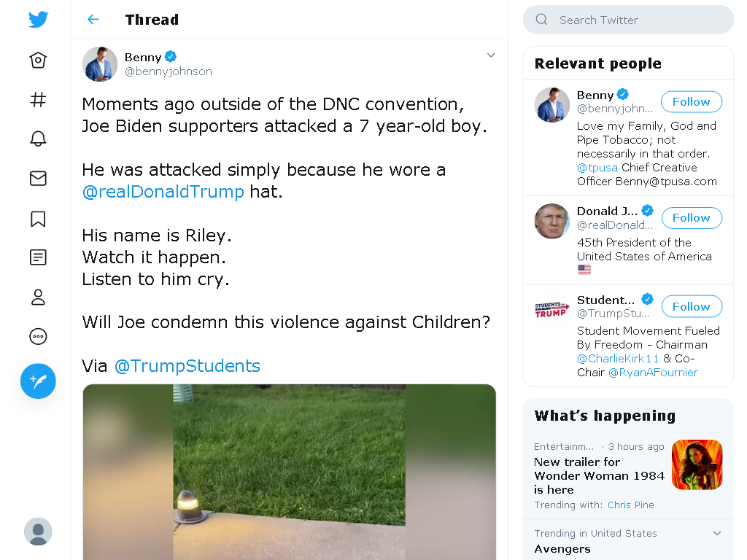The height and width of the screenshot is (560, 747).
Task: Open the Notifications bell icon
Action: coord(38,139)
